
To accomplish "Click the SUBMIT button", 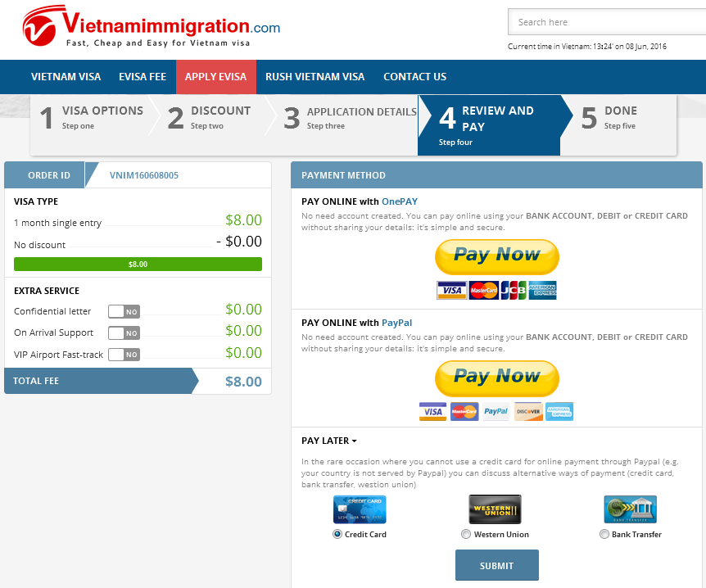I will tap(496, 566).
